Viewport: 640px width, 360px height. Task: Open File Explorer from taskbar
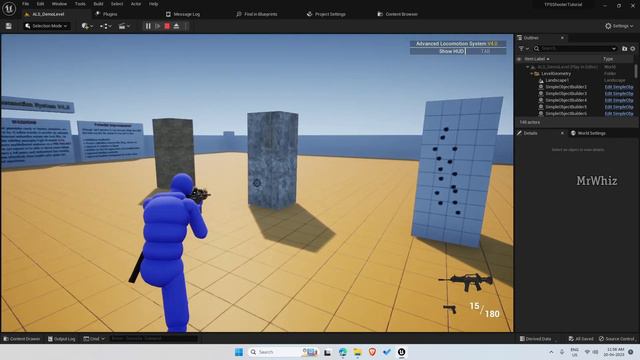tap(358, 352)
